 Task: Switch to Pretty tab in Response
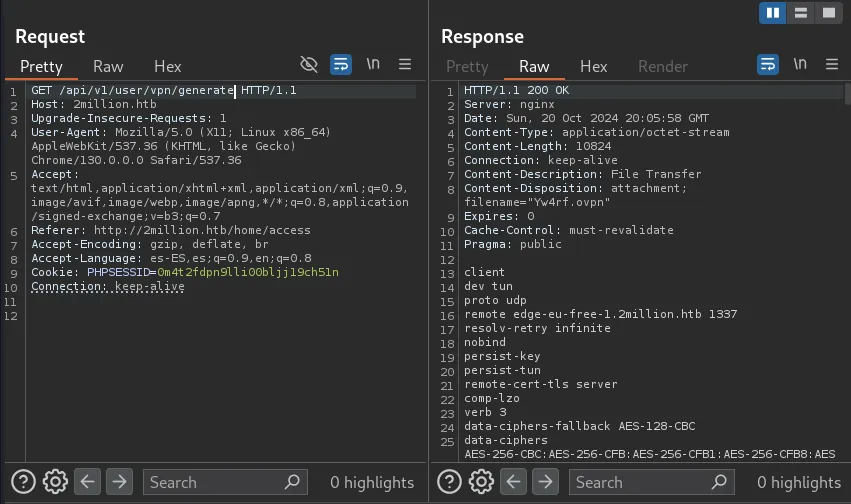[467, 66]
